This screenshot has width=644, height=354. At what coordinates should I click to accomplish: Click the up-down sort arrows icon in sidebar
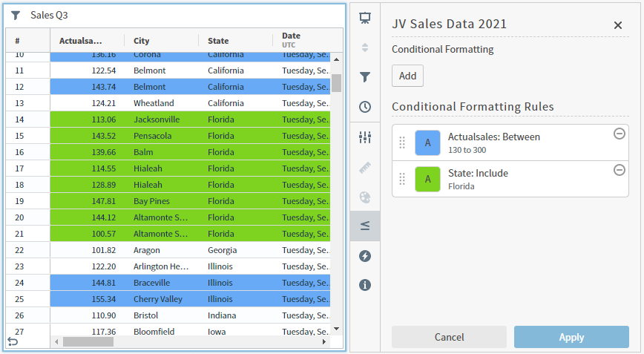[365, 47]
